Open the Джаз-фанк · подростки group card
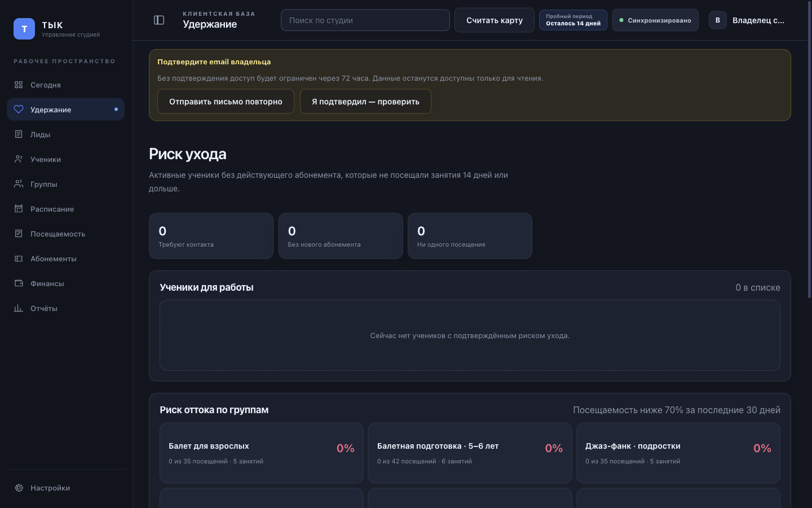 pyautogui.click(x=678, y=453)
